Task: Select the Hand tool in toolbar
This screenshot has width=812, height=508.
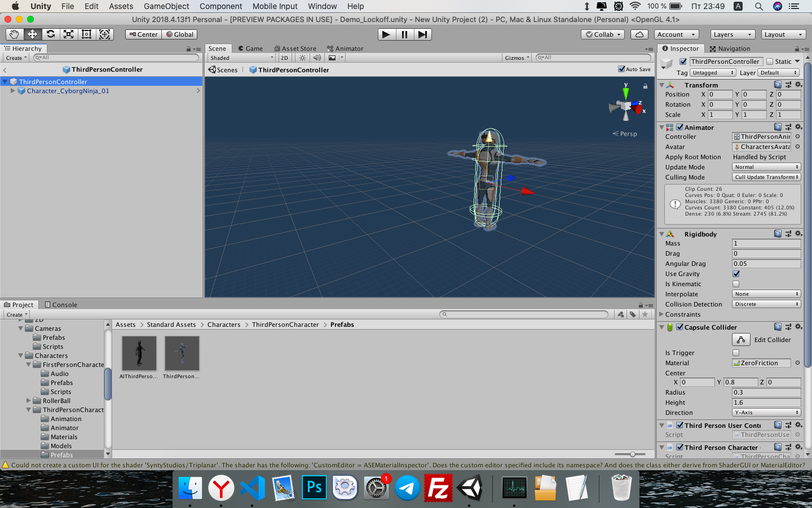Action: 14,34
